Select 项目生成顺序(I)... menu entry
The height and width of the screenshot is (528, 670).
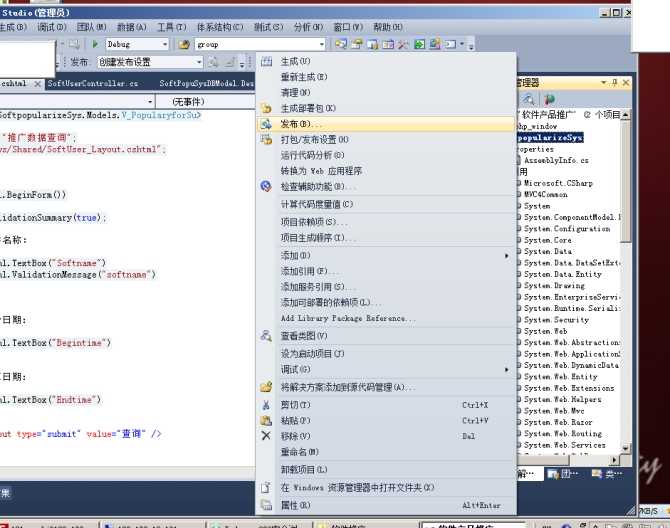tap(386, 238)
